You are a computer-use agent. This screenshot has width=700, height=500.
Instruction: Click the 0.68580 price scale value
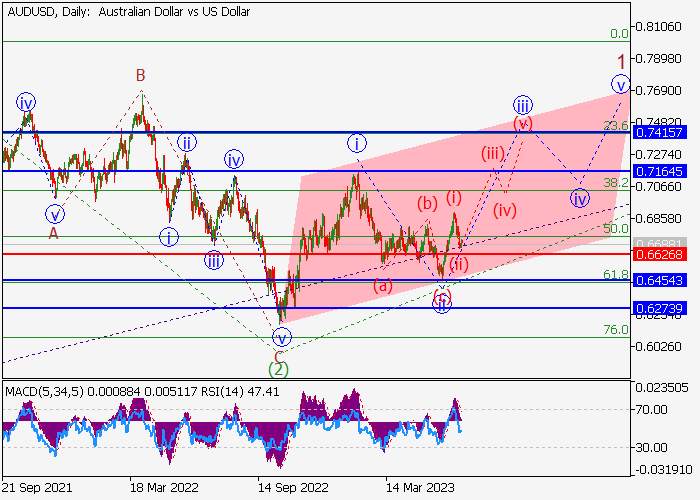pyautogui.click(x=658, y=218)
